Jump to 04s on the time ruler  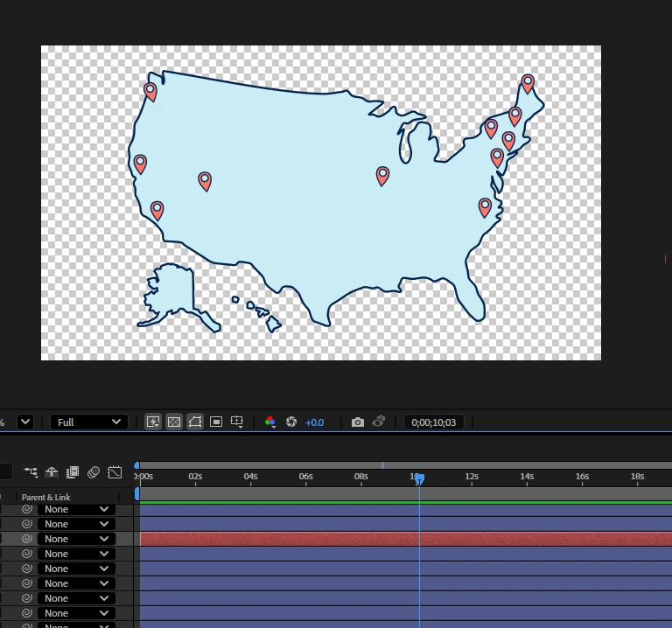(x=251, y=477)
